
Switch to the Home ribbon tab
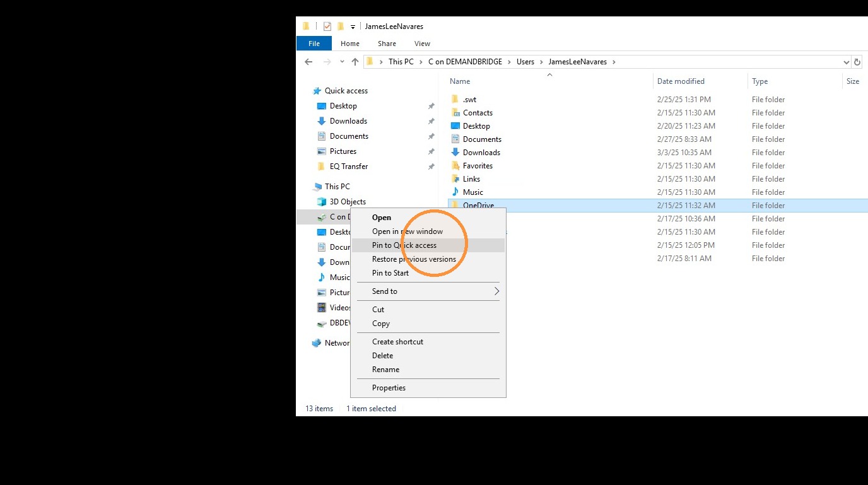[350, 44]
